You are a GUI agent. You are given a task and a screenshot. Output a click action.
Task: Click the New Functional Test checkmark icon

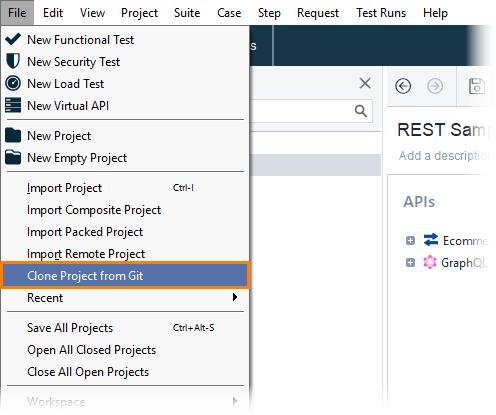click(x=13, y=39)
